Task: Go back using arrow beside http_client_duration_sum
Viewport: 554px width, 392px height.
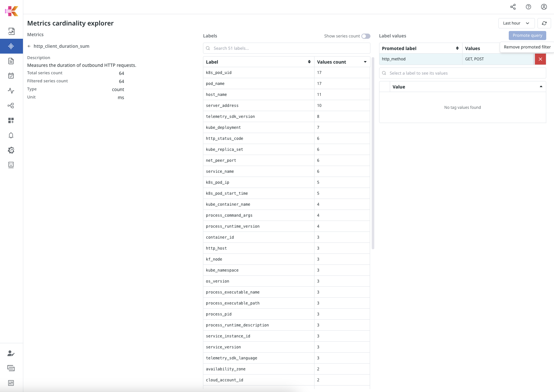Action: click(29, 46)
